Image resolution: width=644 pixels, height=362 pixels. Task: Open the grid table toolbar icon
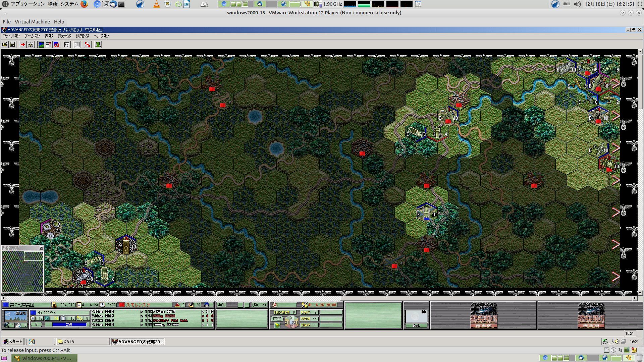(67, 45)
